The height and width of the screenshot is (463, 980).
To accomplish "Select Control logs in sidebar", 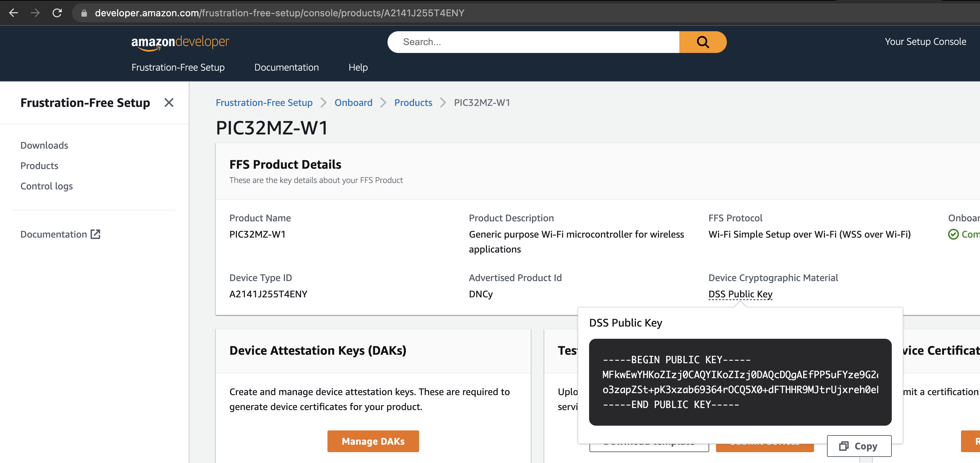I will [46, 186].
